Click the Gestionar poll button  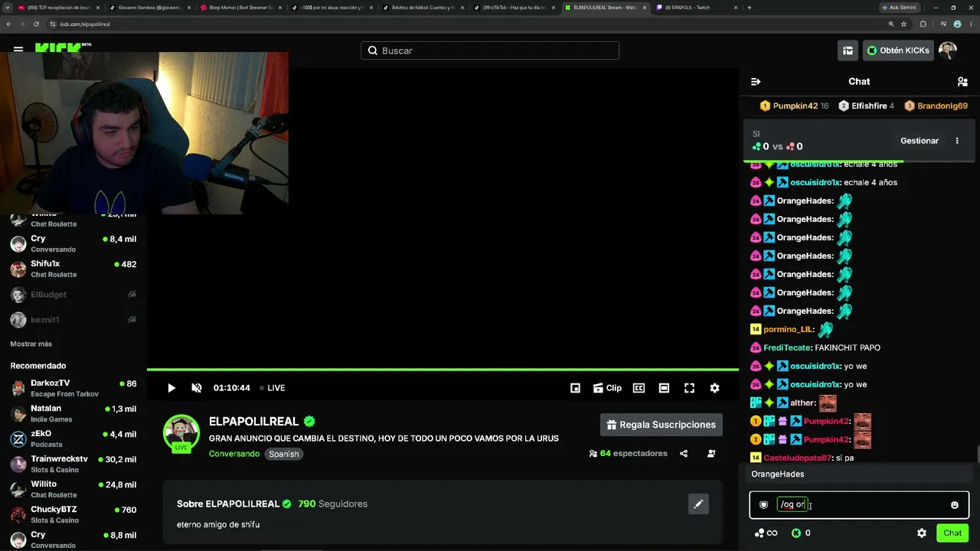coord(920,141)
